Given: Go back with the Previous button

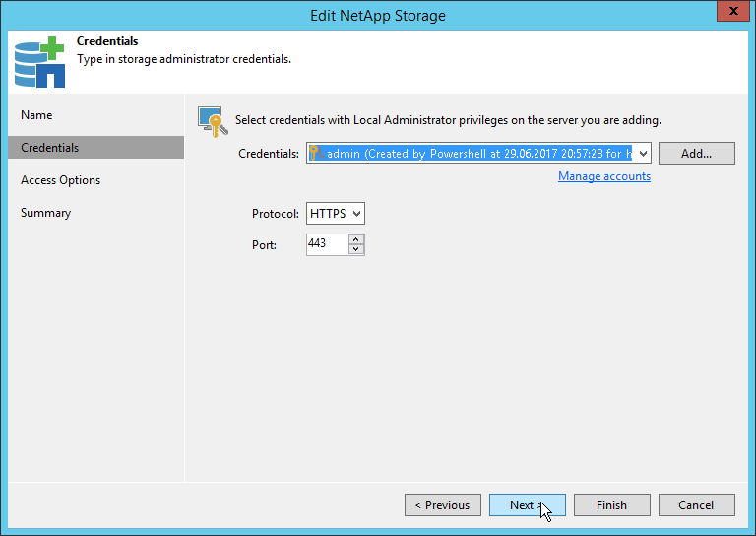Looking at the screenshot, I should [443, 505].
